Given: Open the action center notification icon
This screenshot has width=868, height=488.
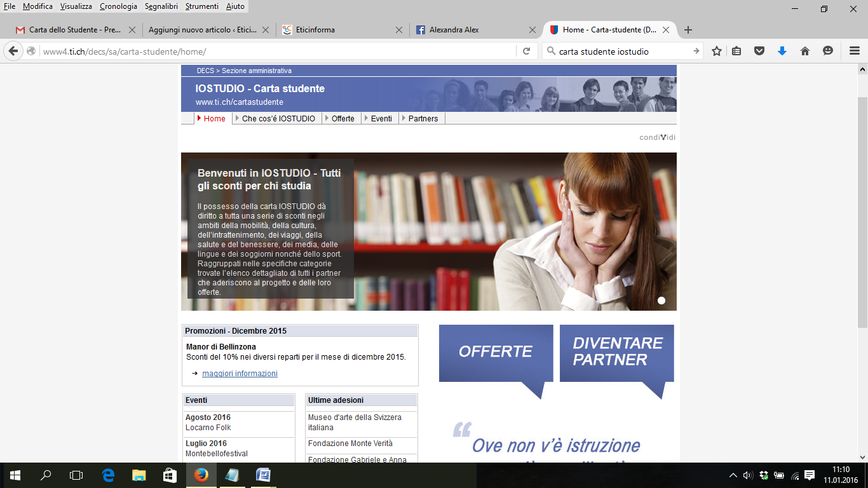Looking at the screenshot, I should pos(810,475).
